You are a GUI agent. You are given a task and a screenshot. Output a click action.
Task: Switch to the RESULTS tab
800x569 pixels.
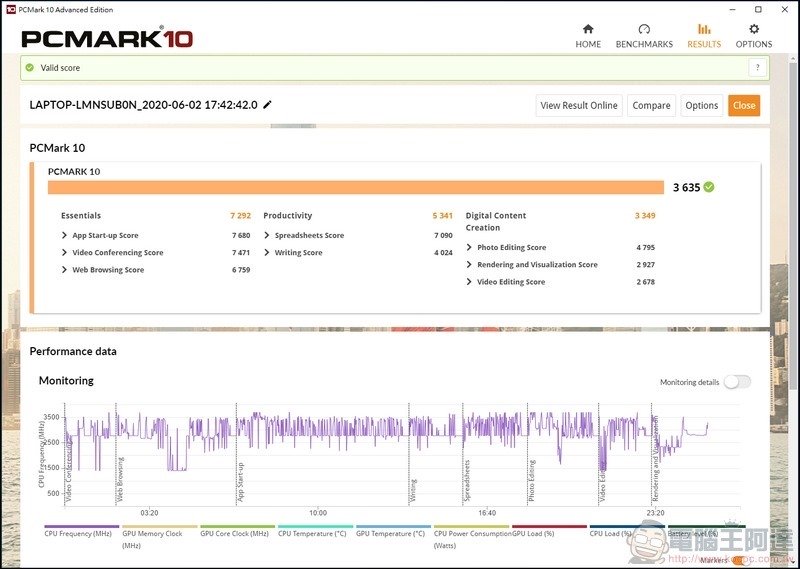click(703, 36)
